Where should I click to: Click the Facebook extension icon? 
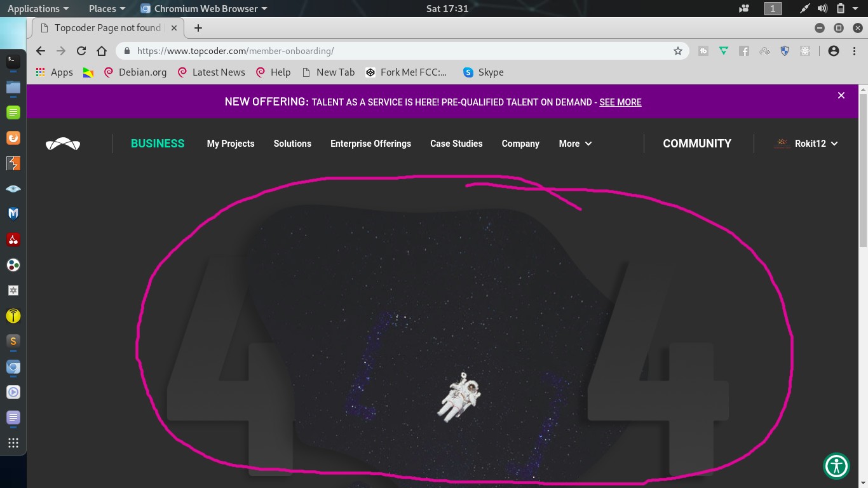point(744,51)
